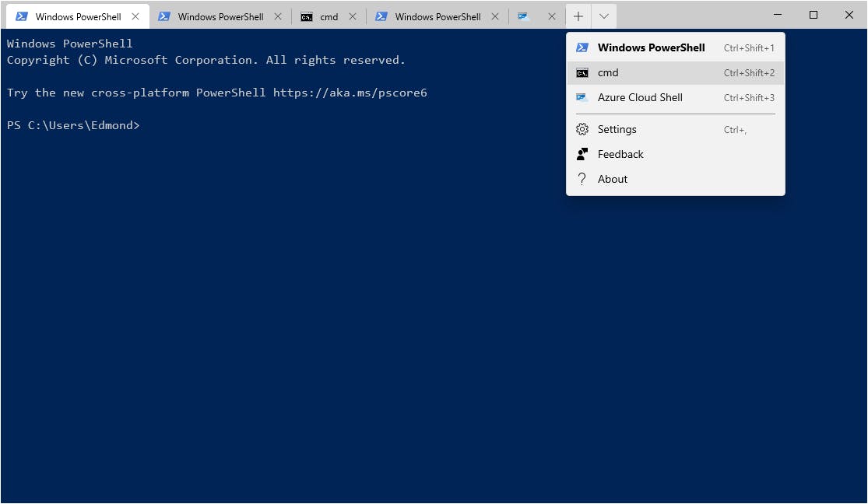Click the Copyright (C) Microsoft Corporation line
Viewport: 868px width, 504px height.
pyautogui.click(x=206, y=60)
